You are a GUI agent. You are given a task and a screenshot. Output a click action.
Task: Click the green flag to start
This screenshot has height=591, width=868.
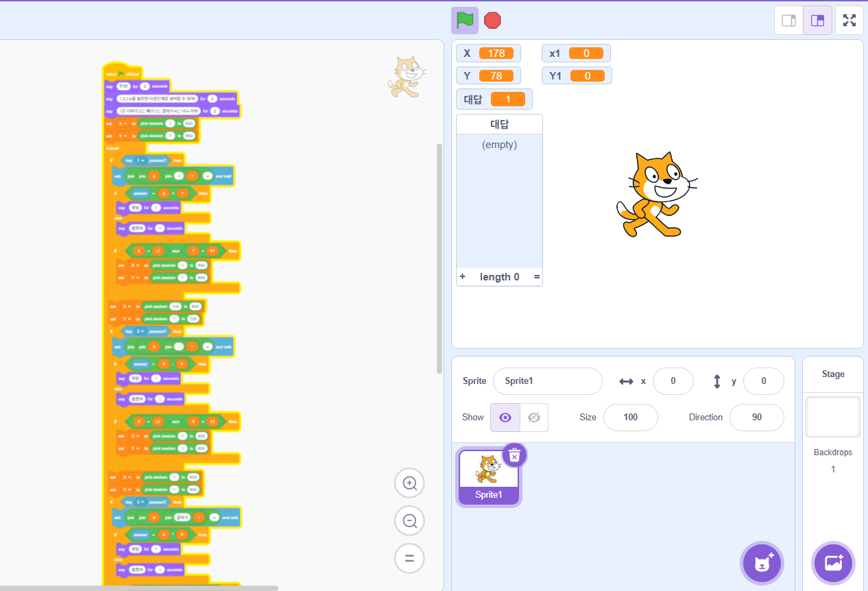click(x=465, y=21)
